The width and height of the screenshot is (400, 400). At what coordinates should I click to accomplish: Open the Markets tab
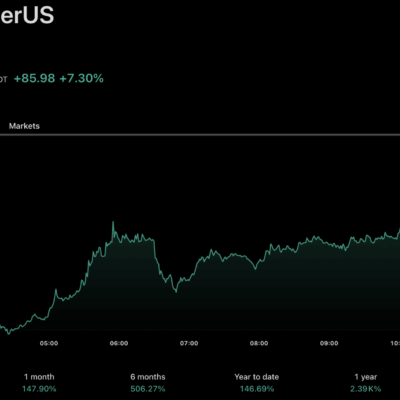pyautogui.click(x=24, y=126)
